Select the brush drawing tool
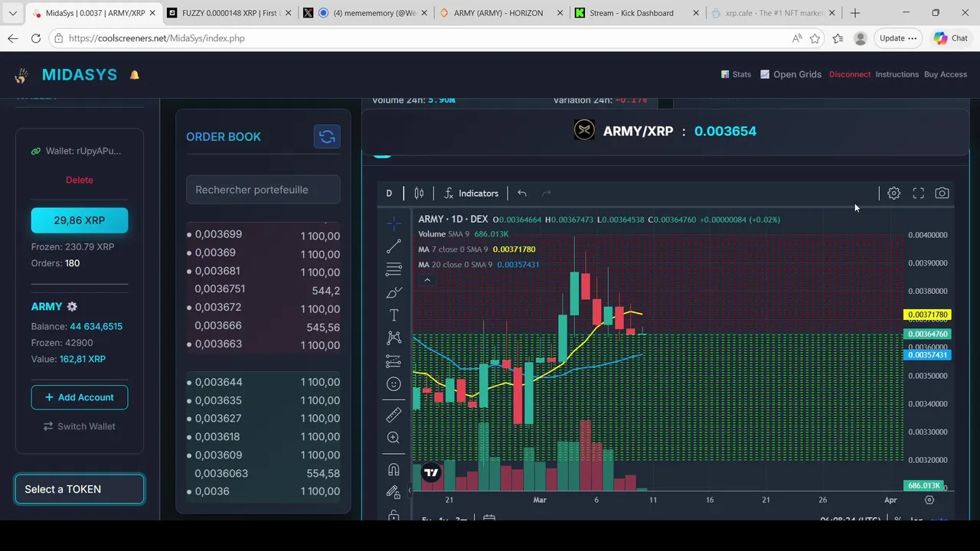 (x=394, y=292)
